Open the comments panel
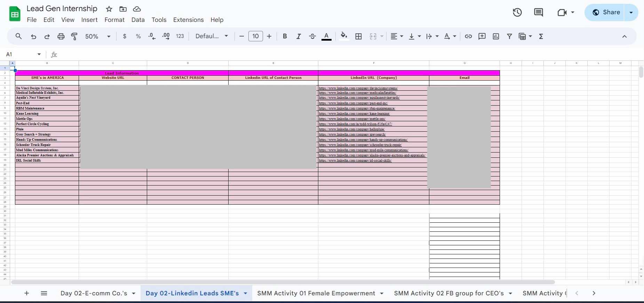The width and height of the screenshot is (644, 303). [539, 13]
